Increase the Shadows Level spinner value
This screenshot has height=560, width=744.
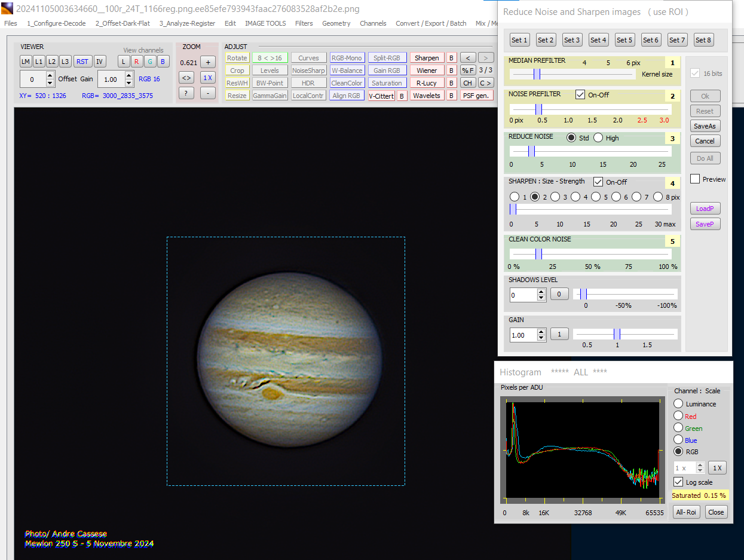coord(541,291)
